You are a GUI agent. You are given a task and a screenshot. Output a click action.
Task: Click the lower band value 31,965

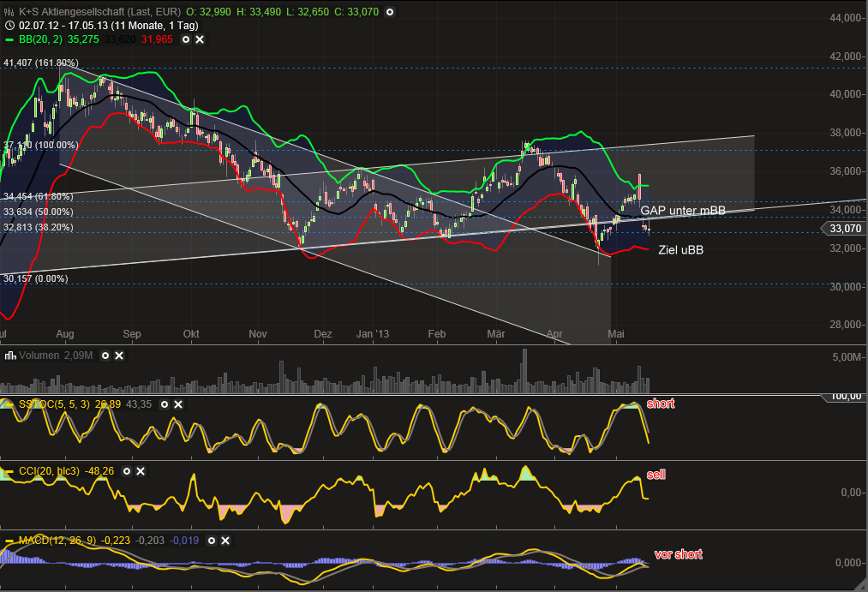(x=157, y=39)
